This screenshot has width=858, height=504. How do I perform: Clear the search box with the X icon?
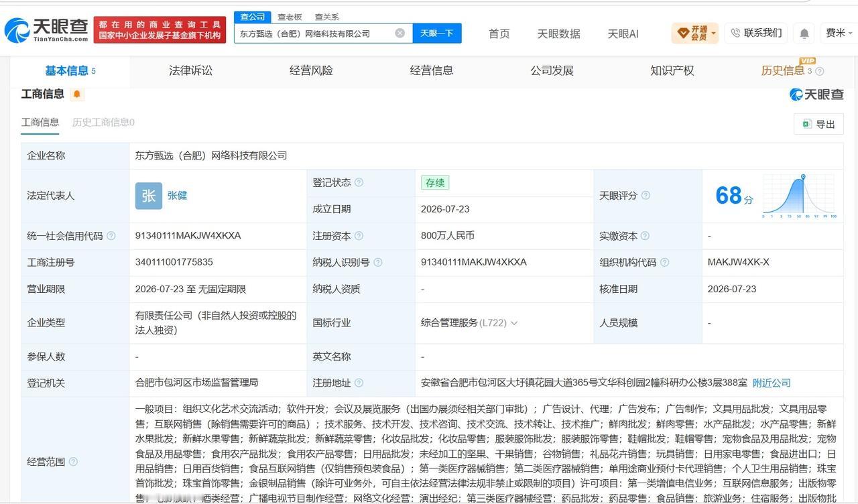point(400,33)
